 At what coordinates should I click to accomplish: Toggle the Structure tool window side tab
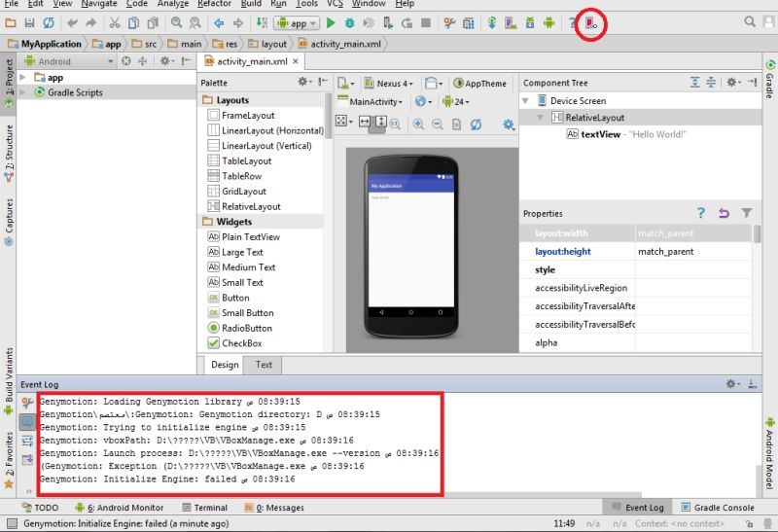point(9,154)
